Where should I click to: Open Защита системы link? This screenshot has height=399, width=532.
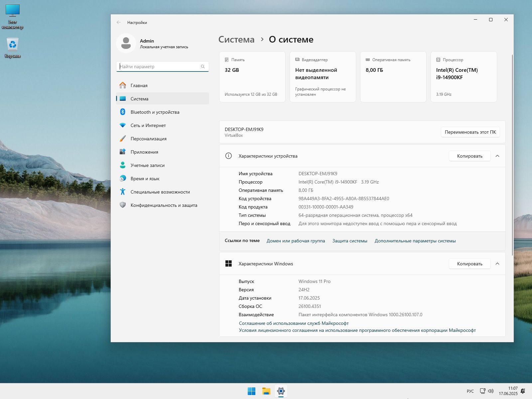tap(350, 241)
